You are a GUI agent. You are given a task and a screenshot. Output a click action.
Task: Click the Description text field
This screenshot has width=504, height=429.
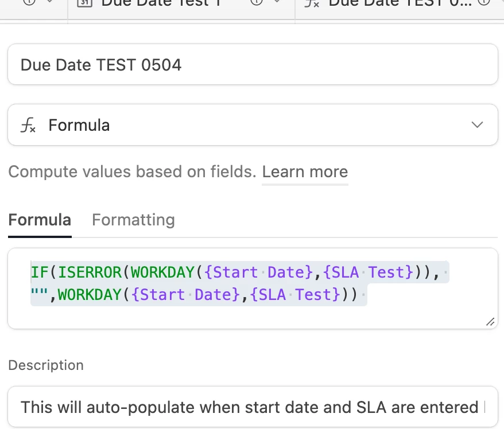253,407
